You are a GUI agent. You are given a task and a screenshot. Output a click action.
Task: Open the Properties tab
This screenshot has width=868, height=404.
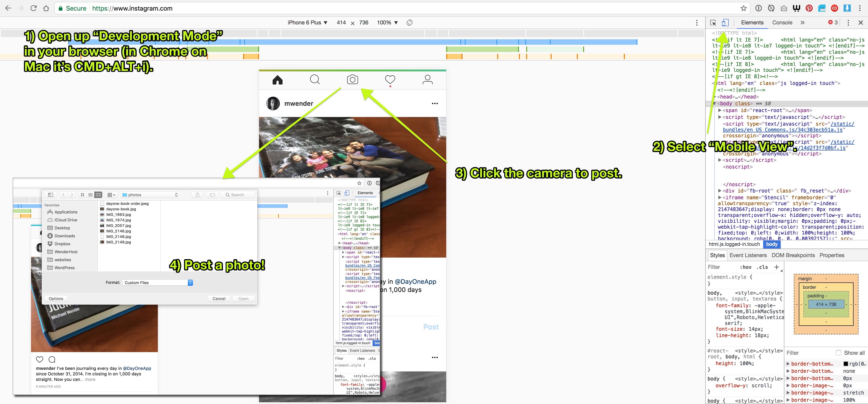pyautogui.click(x=832, y=255)
